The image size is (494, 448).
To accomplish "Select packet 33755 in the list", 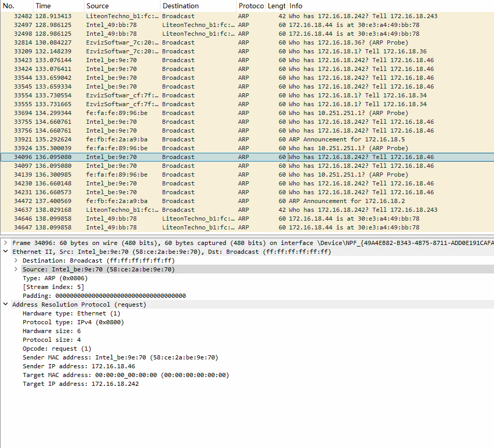I will [247, 122].
